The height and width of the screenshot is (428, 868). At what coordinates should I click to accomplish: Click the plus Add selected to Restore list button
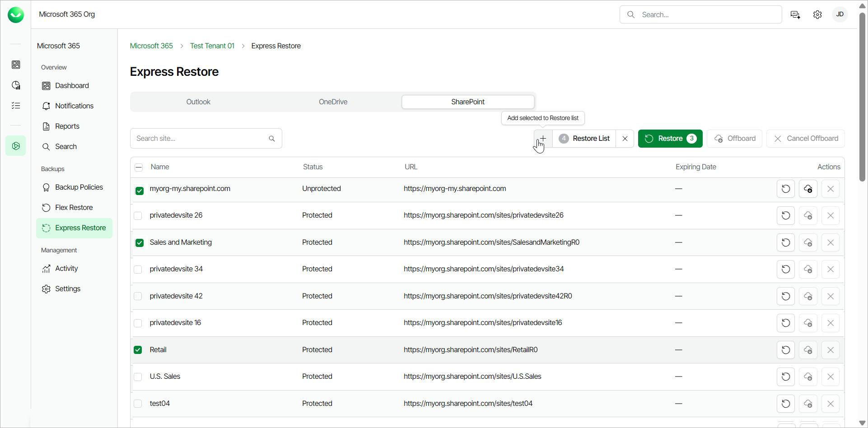(x=543, y=139)
